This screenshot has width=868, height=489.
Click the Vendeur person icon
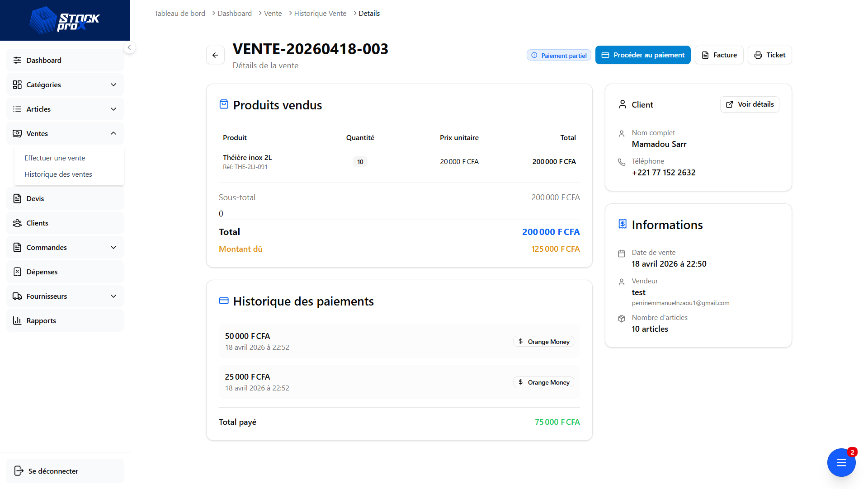point(622,282)
